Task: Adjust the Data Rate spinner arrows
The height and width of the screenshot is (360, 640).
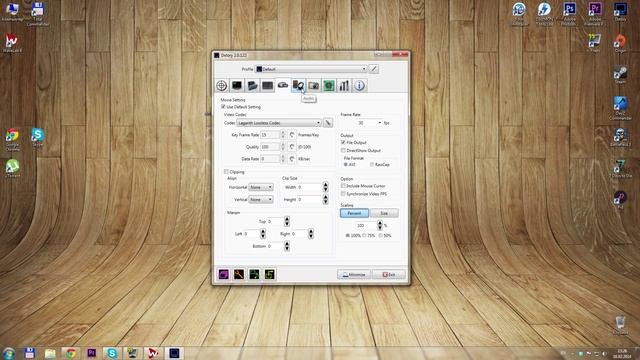Action: pos(283,159)
